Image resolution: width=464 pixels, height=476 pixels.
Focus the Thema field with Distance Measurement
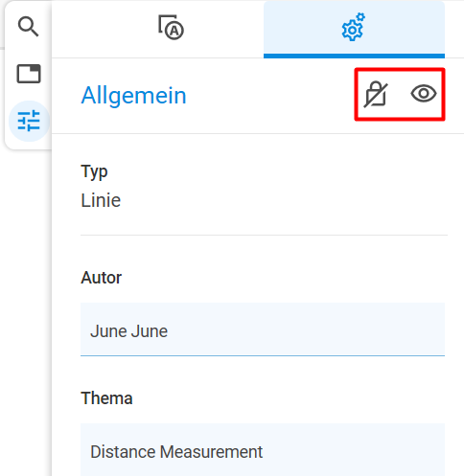coord(263,449)
